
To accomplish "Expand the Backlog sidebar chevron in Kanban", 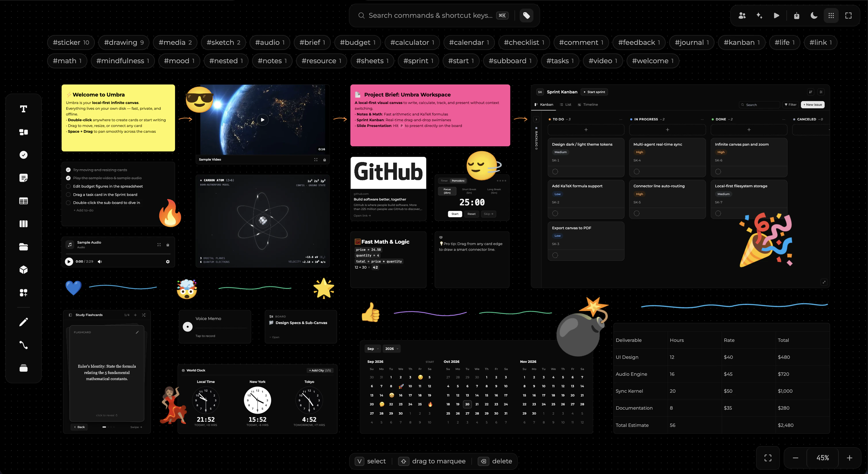I will (x=536, y=119).
